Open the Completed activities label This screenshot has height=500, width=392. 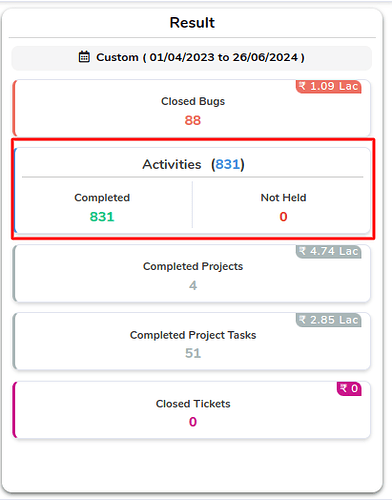click(102, 198)
